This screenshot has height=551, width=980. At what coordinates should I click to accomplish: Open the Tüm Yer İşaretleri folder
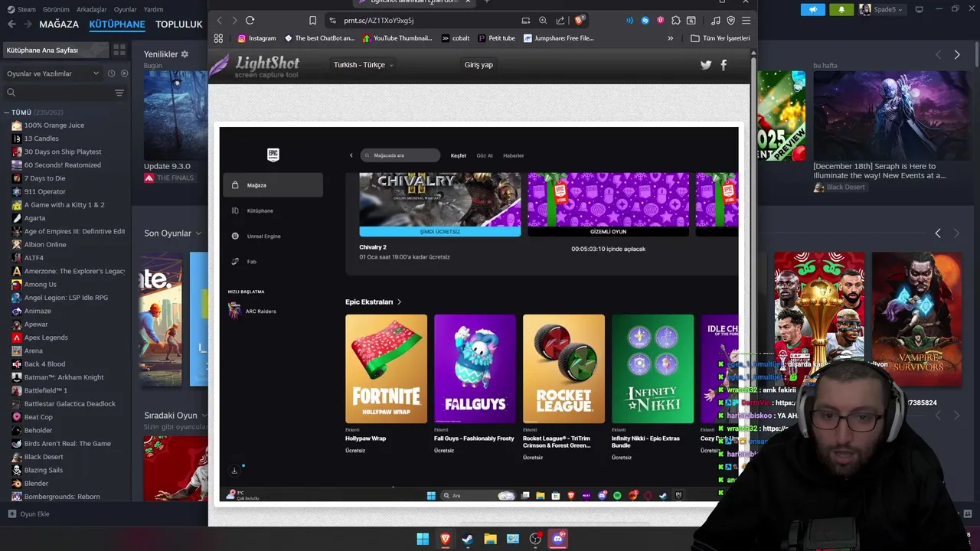click(x=720, y=38)
